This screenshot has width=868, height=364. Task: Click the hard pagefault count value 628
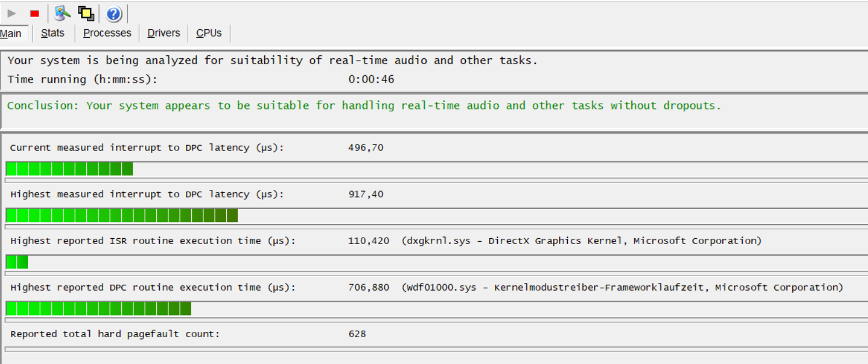click(357, 334)
